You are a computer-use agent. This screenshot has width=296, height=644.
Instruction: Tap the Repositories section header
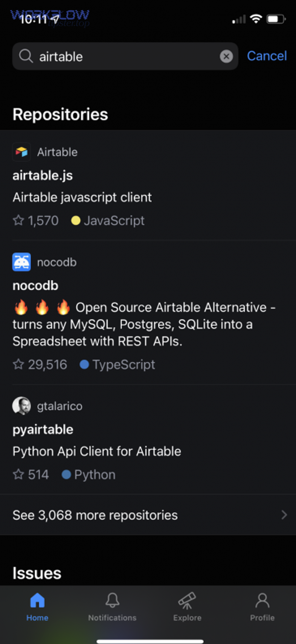click(x=60, y=114)
